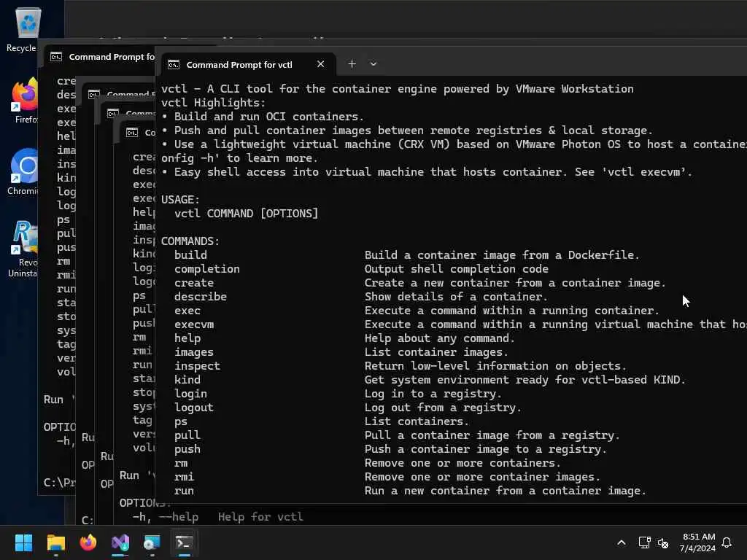747x560 pixels.
Task: Open the terminal profile dropdown arrow
Action: coord(373,64)
